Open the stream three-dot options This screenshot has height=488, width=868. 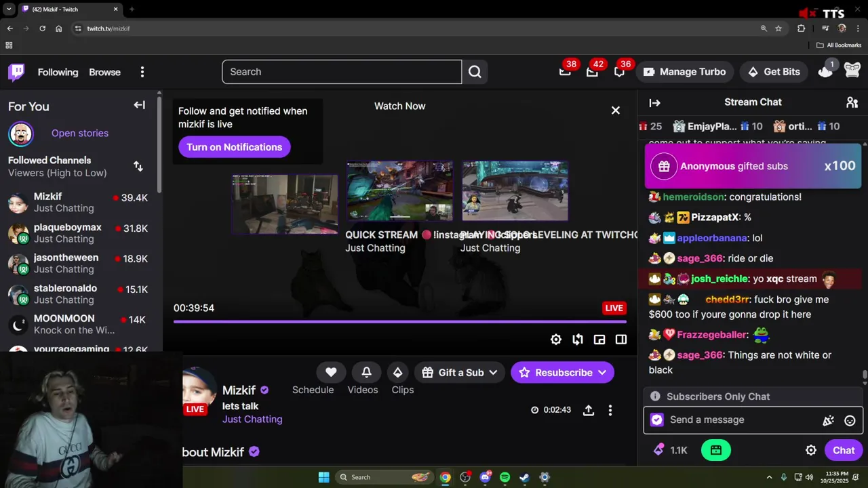(610, 410)
